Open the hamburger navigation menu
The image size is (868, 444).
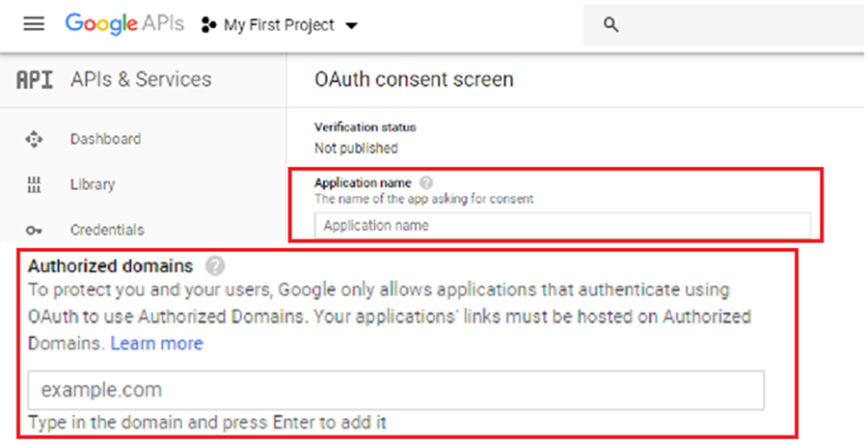point(34,25)
